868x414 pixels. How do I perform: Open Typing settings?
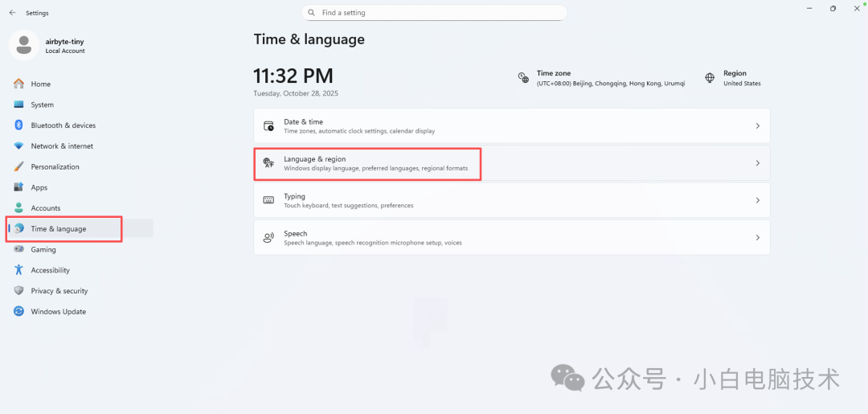(511, 200)
